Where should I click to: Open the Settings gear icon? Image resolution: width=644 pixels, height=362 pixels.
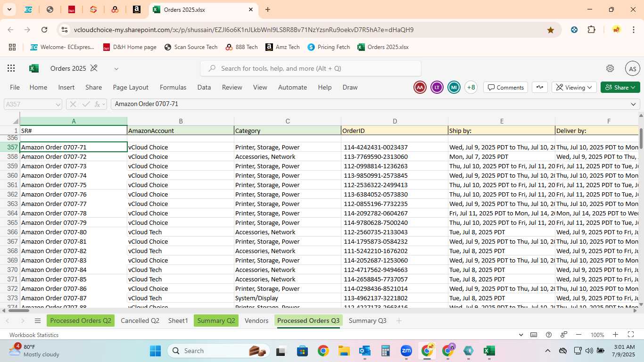(610, 68)
